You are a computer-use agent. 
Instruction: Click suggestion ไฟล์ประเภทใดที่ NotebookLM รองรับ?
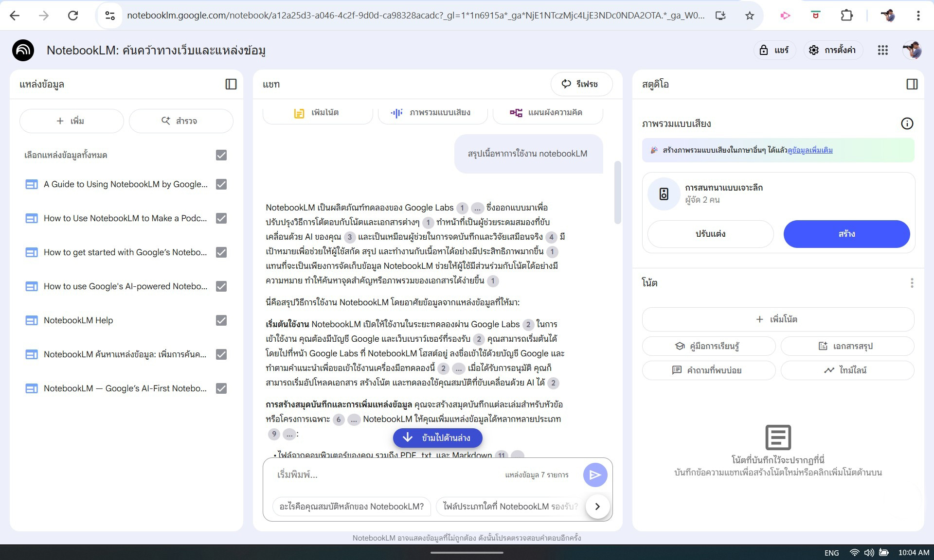[x=511, y=507]
